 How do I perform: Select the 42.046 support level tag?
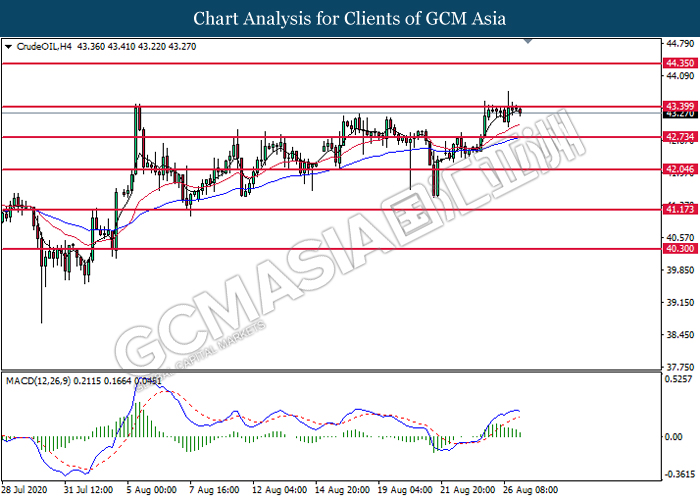(679, 170)
